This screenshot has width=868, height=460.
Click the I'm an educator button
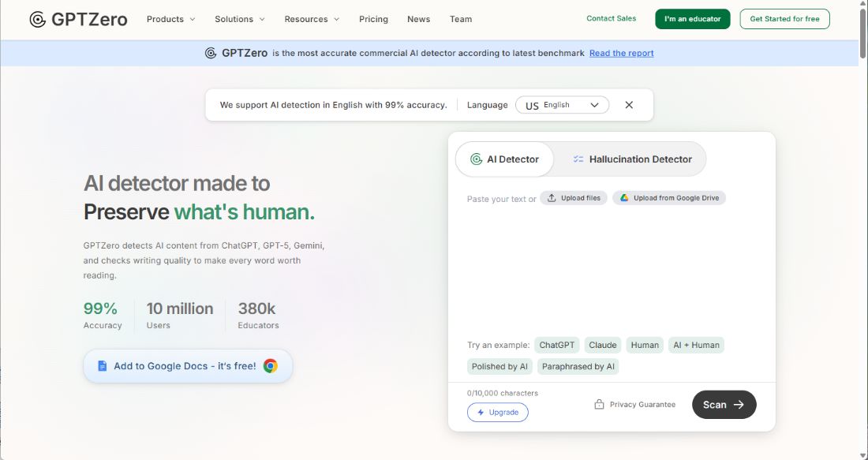[692, 19]
